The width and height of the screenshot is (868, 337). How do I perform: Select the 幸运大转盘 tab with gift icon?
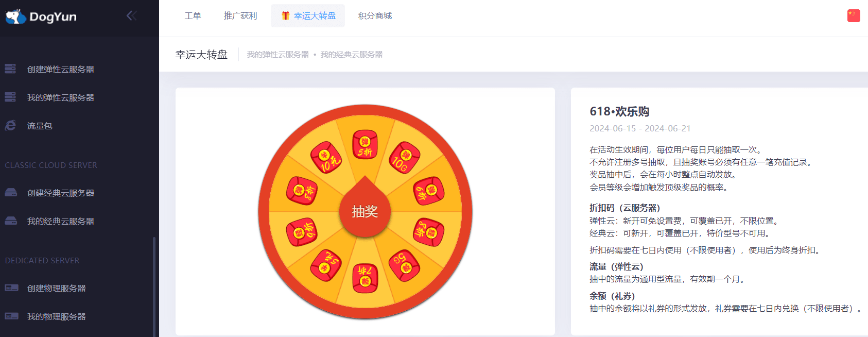pyautogui.click(x=308, y=16)
